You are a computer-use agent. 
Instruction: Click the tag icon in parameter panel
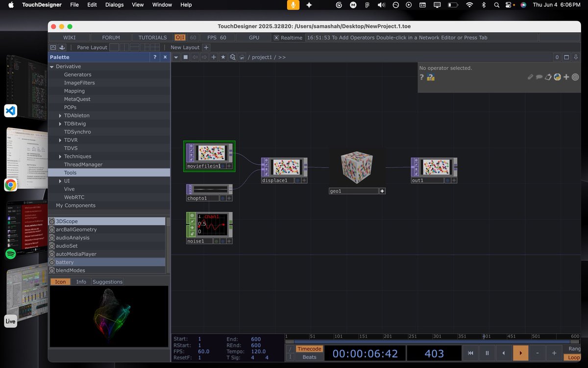(x=548, y=77)
